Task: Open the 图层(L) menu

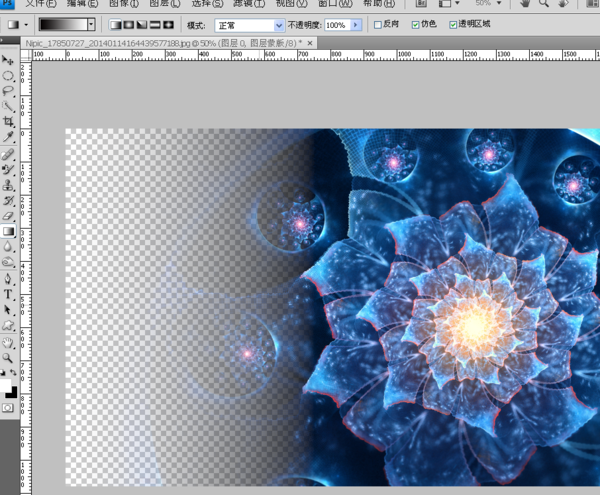Action: pos(165,4)
